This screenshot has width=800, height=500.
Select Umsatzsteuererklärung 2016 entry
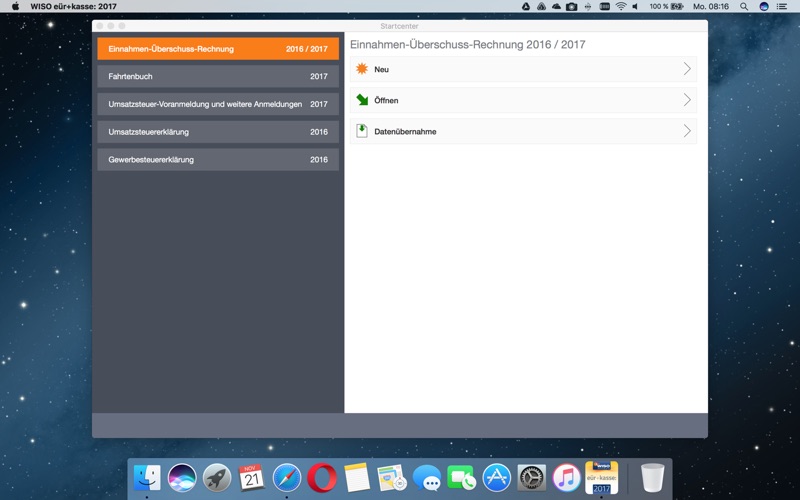(x=218, y=132)
